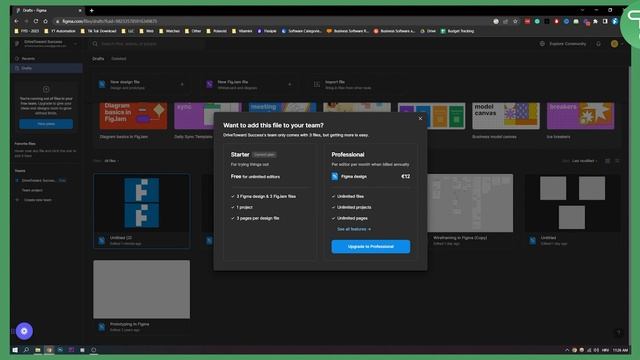Bookmark this page with the star icon

tap(515, 21)
